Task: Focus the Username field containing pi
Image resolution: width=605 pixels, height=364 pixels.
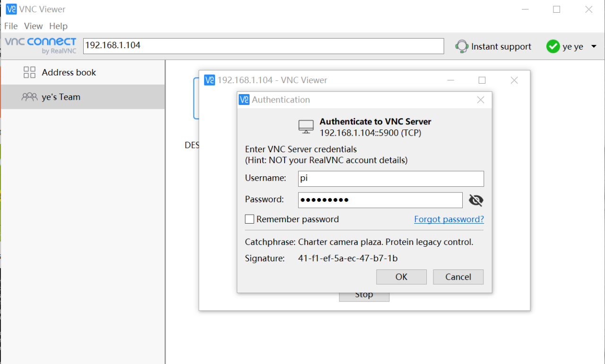Action: pyautogui.click(x=391, y=179)
